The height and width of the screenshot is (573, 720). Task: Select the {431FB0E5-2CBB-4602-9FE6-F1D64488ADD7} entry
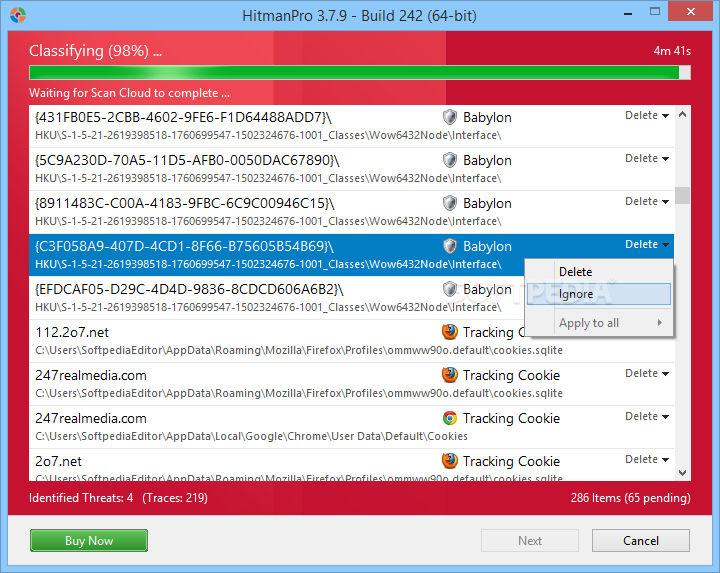pyautogui.click(x=351, y=126)
